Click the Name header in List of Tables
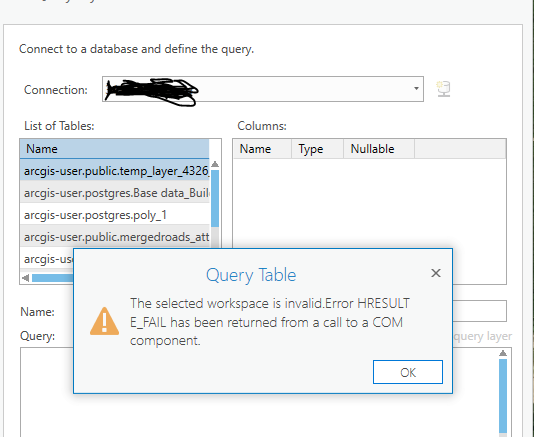This screenshot has width=534, height=437. pos(114,149)
